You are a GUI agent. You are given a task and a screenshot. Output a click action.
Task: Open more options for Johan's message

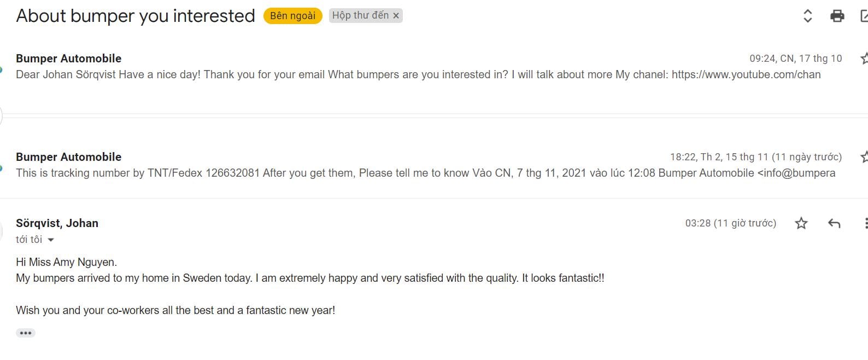[x=865, y=223]
